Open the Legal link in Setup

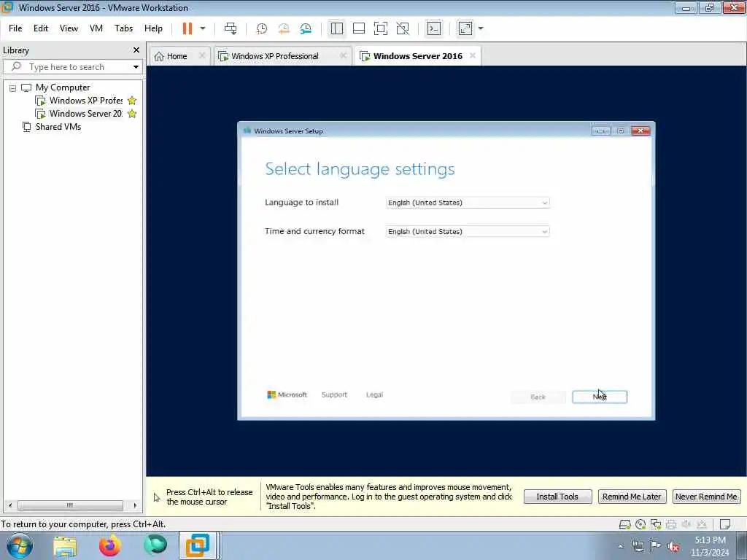coord(374,394)
